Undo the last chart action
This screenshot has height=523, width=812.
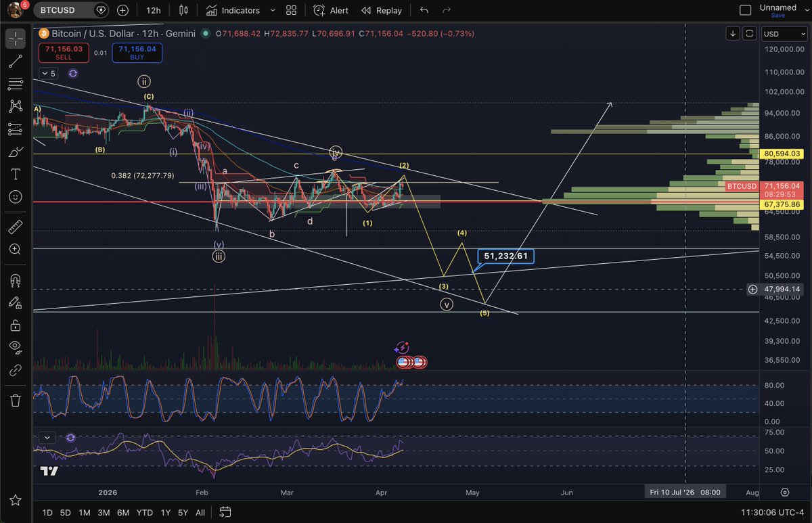click(424, 10)
